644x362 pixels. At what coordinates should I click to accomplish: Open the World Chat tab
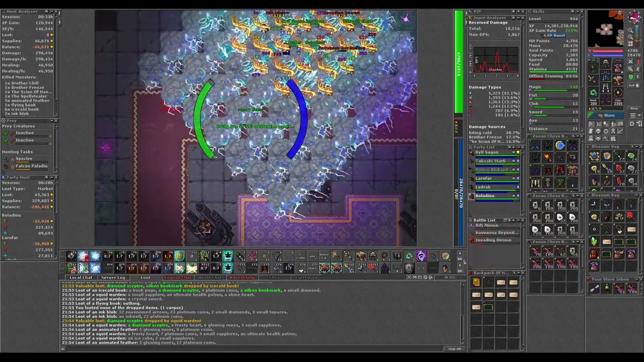[x=210, y=278]
